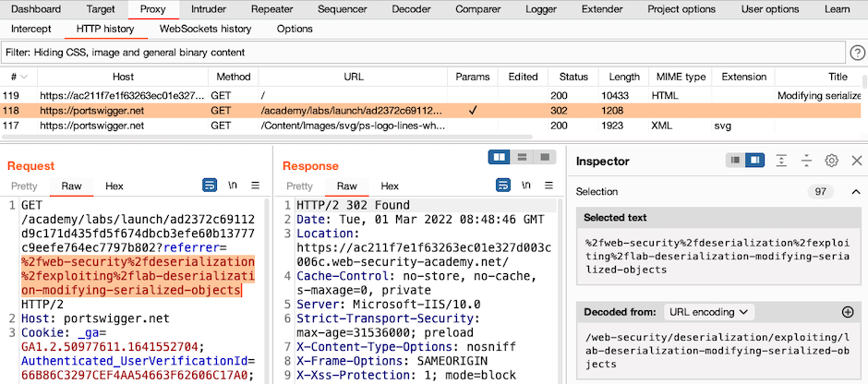Viewport: 868px width, 384px height.
Task: Collapse the Selection section chevron
Action: [x=856, y=191]
